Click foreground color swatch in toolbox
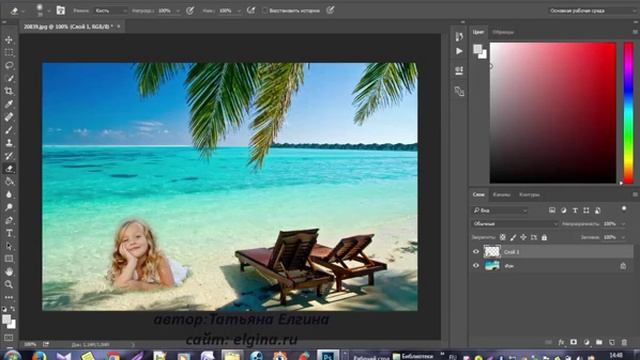The width and height of the screenshot is (640, 360). [x=6, y=319]
